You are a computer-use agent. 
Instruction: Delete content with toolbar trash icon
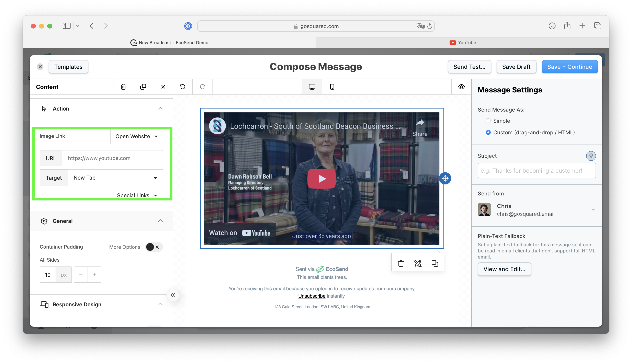point(123,87)
